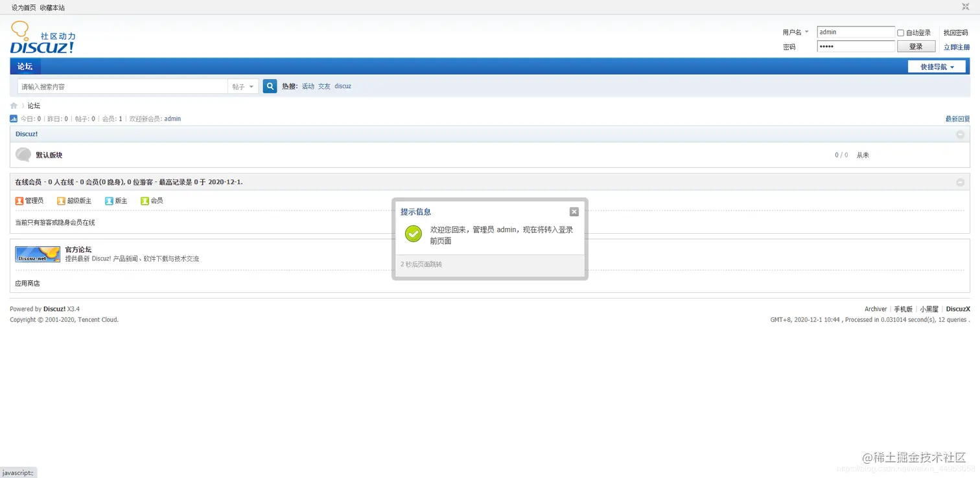Click the 收藏本站 link

click(x=52, y=8)
